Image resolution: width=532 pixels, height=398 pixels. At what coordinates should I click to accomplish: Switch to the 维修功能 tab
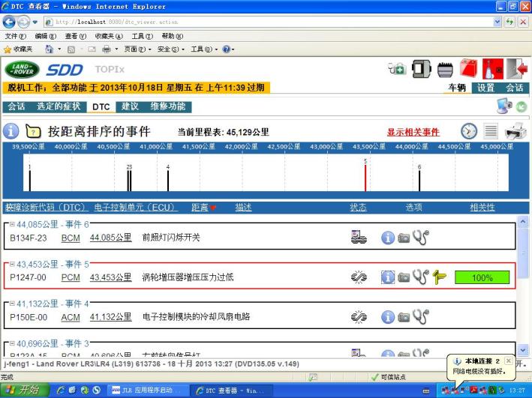point(167,106)
